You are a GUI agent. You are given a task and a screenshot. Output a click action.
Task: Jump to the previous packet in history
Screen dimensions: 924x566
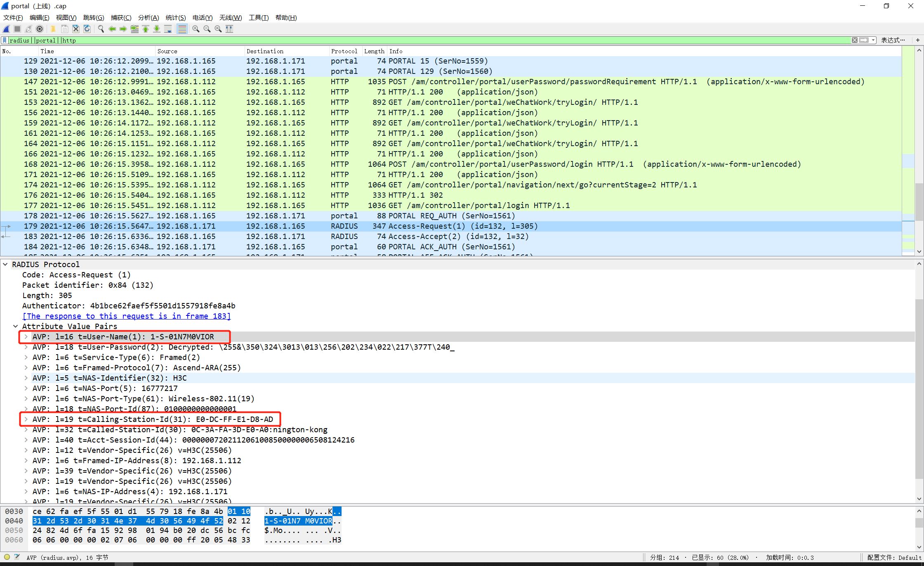pos(112,29)
